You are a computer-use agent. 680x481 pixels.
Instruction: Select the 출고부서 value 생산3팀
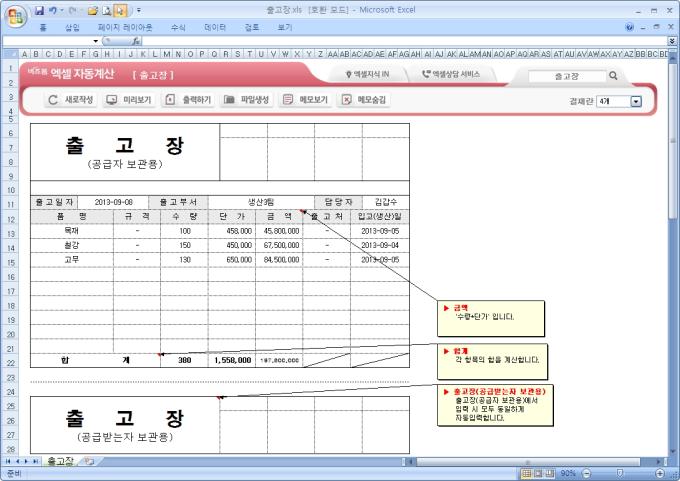[261, 202]
